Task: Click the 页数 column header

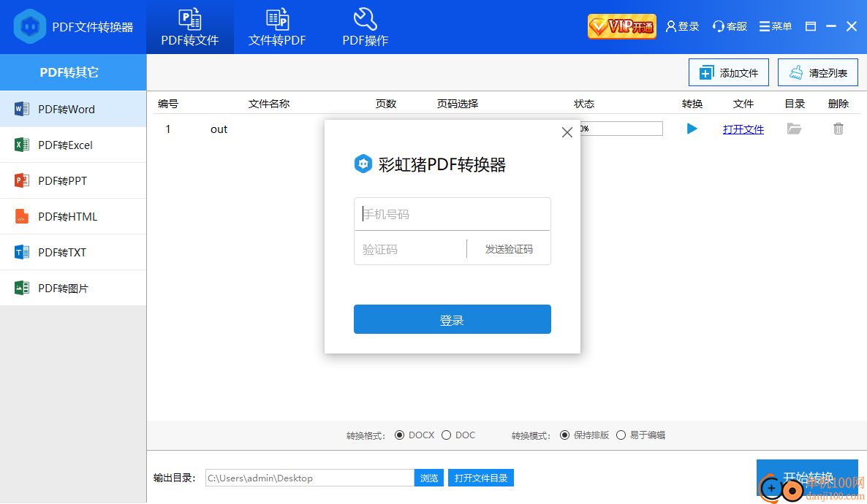Action: tap(386, 104)
